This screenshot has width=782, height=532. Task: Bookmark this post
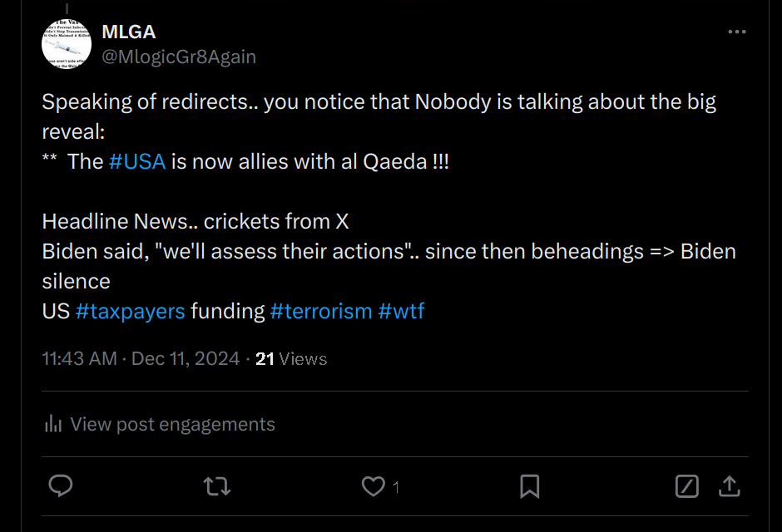pos(530,486)
